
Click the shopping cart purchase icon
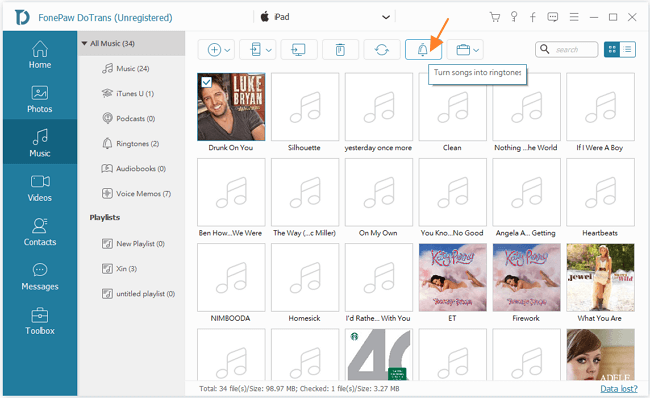point(495,17)
